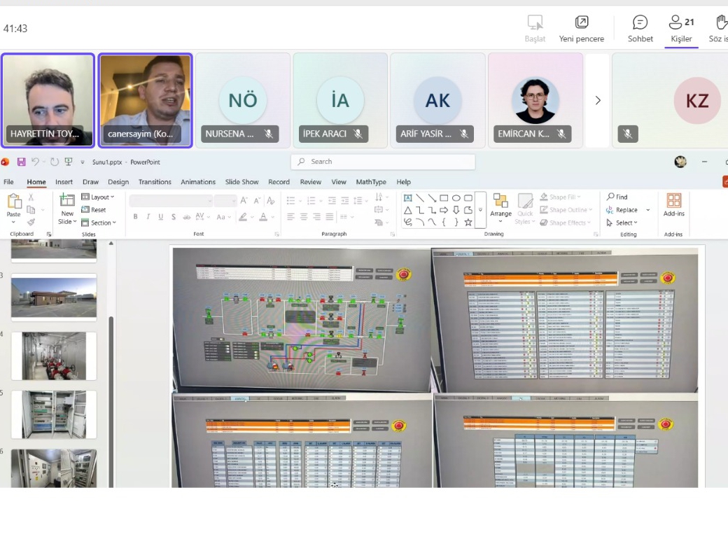
Task: Toggle Underline formatting button
Action: click(x=161, y=217)
